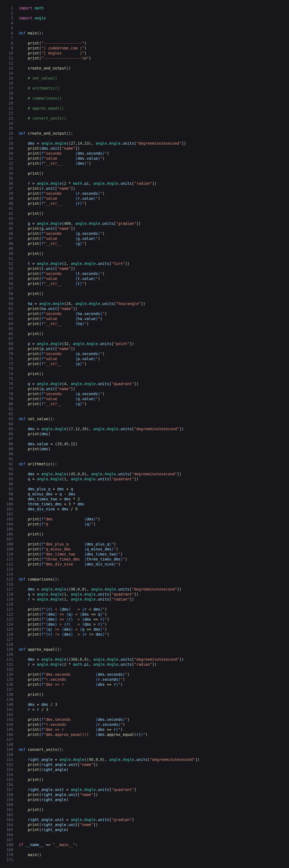Screen dimensions: 289x868
Task: Click 'dms = dms / 3' line
Action: point(42,705)
